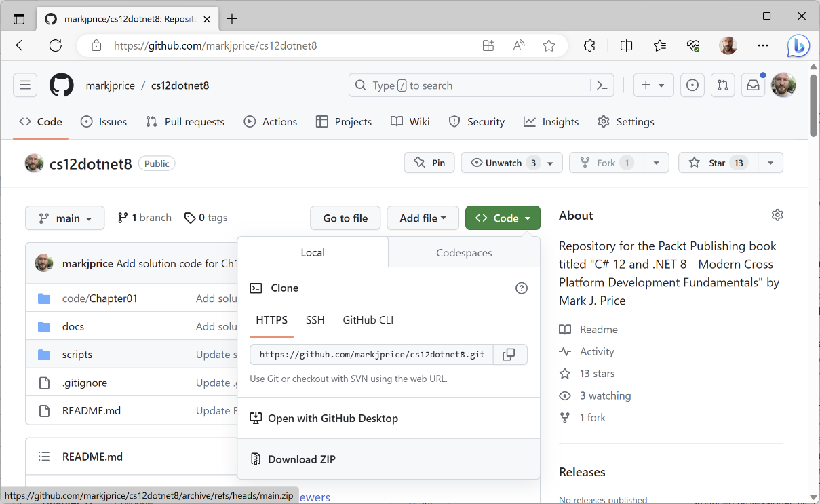Focus the GitHub search input field
Viewport: 820px width, 504px height.
(469, 85)
